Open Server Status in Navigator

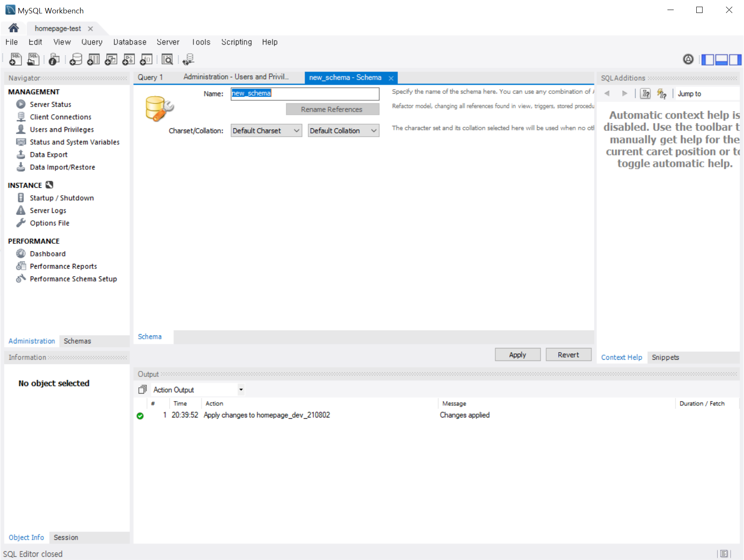(x=50, y=104)
